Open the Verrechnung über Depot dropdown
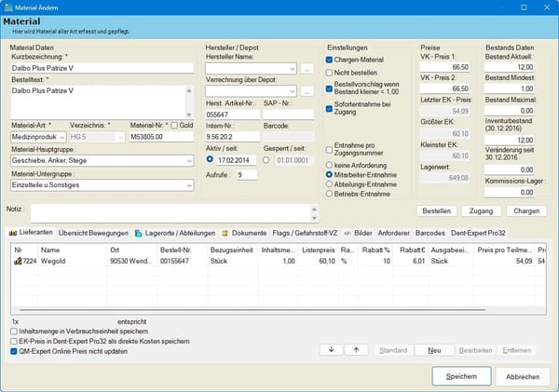 point(293,91)
